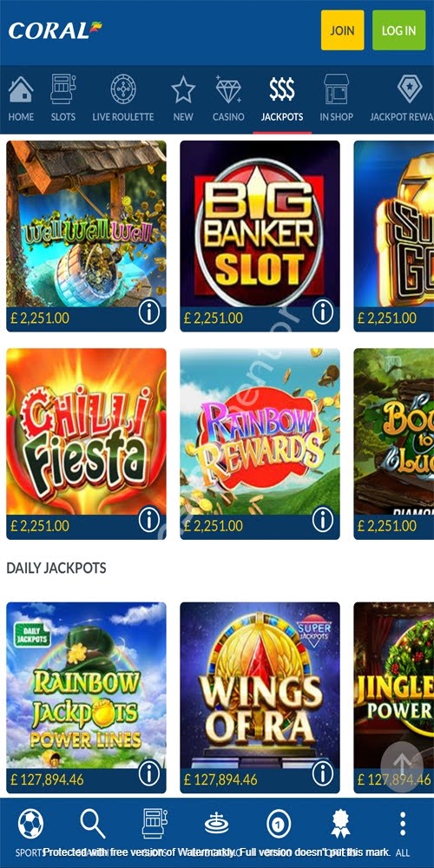Select the New star icon
The image size is (434, 868).
[183, 89]
